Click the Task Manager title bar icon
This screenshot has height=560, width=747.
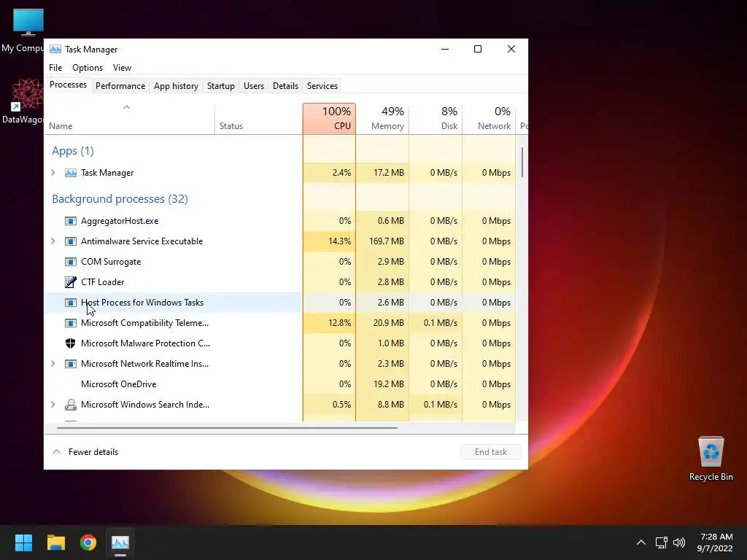55,49
